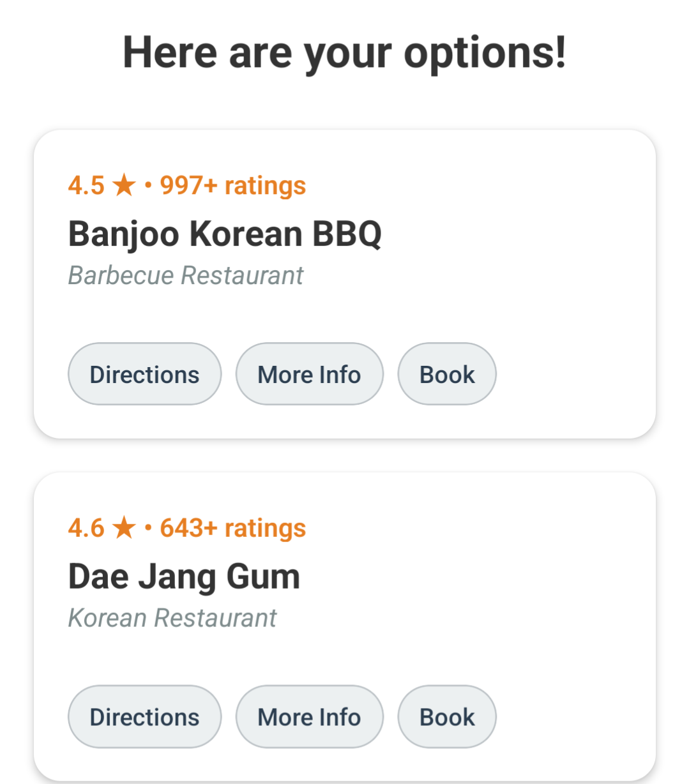Click the star icon beside the 4.6 rating
The width and height of the screenshot is (689, 784).
click(x=124, y=528)
